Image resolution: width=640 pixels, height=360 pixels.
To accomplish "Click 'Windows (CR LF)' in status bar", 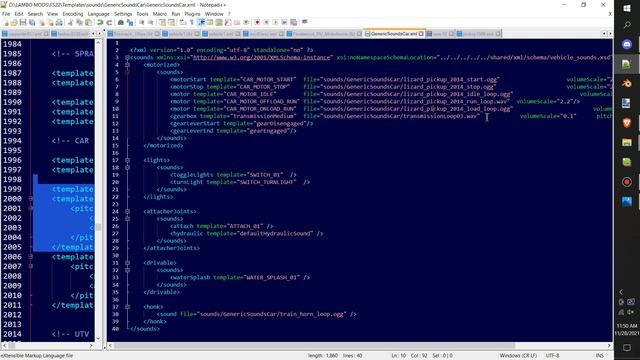I will pyautogui.click(x=518, y=356).
